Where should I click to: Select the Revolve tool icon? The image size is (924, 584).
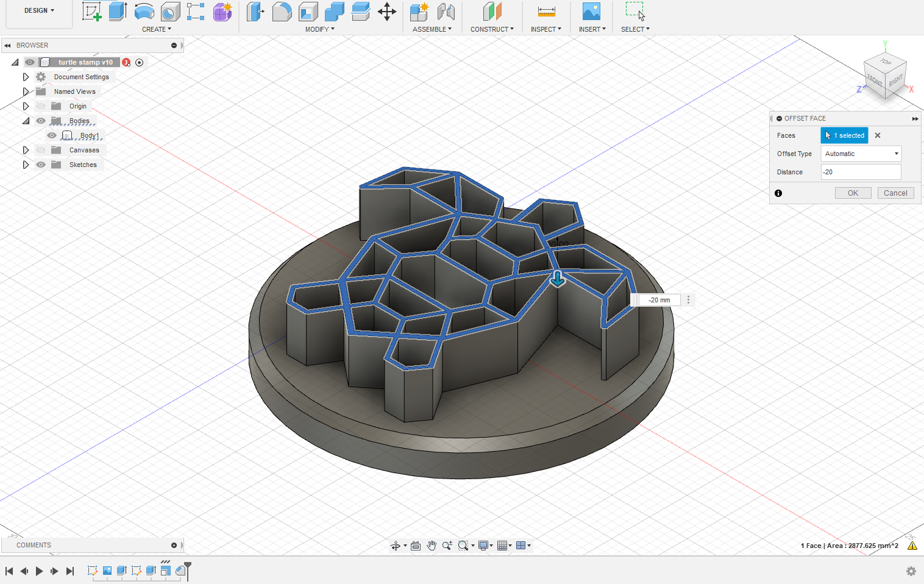[144, 12]
